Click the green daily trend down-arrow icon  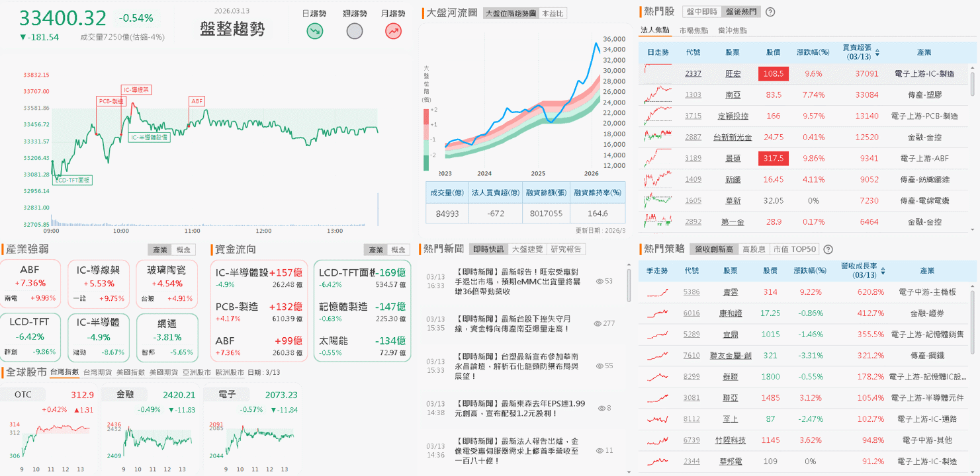(314, 30)
